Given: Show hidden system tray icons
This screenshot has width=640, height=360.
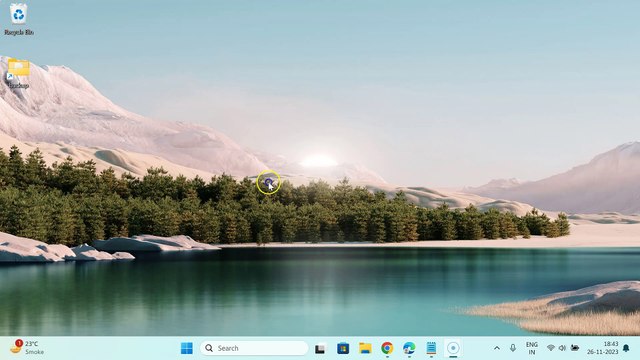Looking at the screenshot, I should pyautogui.click(x=497, y=348).
